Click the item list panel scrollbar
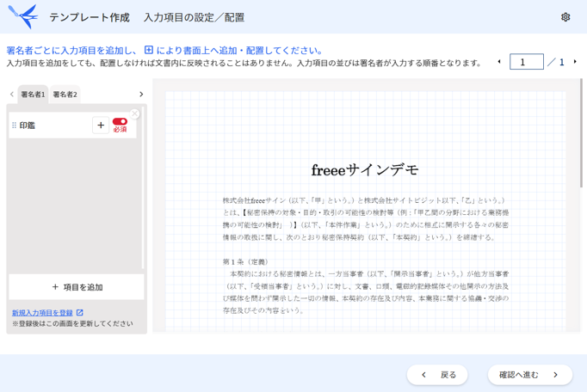The height and width of the screenshot is (392, 587). point(143,187)
